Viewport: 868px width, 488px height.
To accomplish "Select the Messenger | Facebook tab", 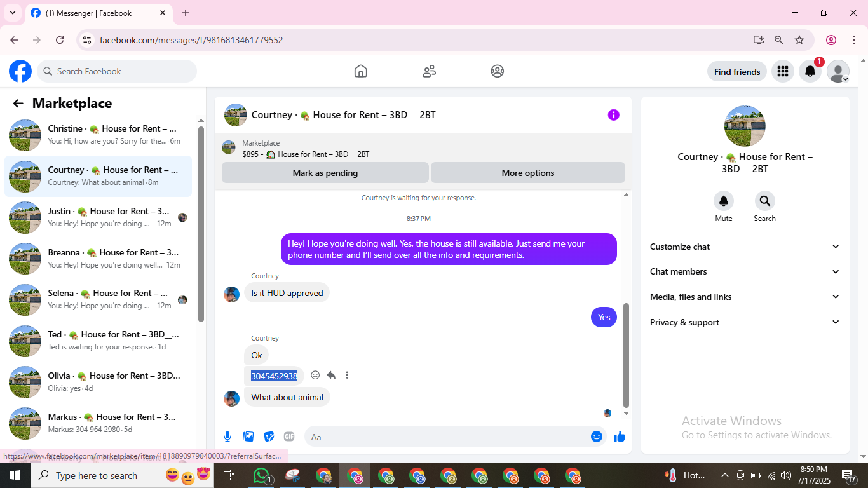I will 98,13.
